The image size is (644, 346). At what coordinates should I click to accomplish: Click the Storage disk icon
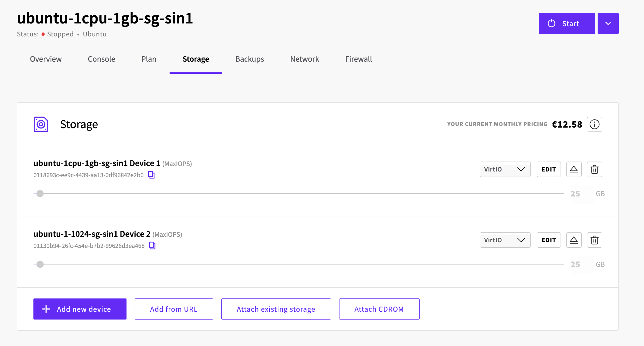41,124
